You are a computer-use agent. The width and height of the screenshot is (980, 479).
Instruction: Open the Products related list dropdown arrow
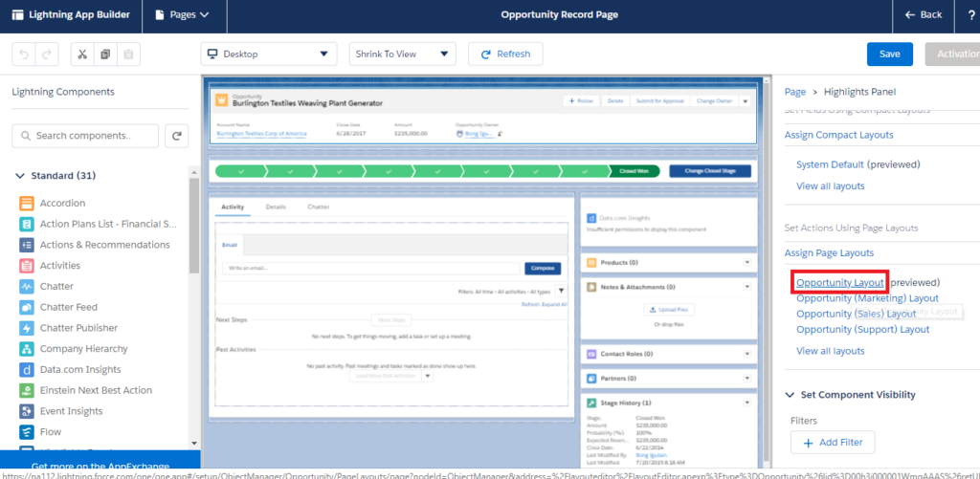click(746, 263)
